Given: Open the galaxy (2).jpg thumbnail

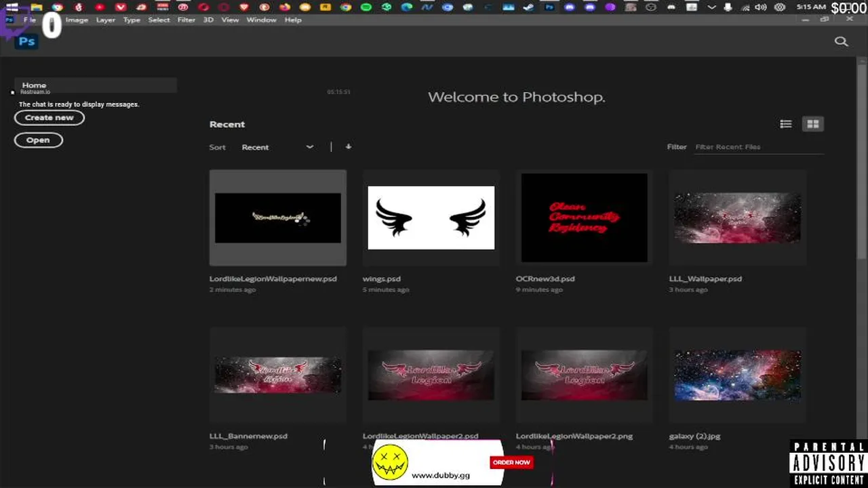Looking at the screenshot, I should [738, 375].
